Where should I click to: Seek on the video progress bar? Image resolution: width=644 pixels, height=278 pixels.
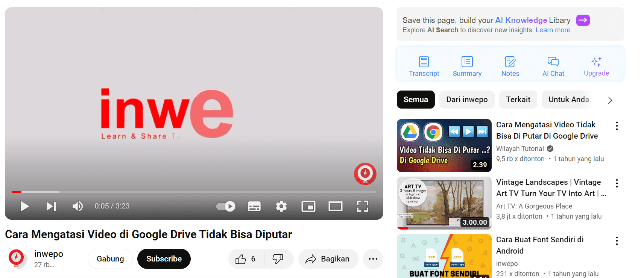coord(194,192)
